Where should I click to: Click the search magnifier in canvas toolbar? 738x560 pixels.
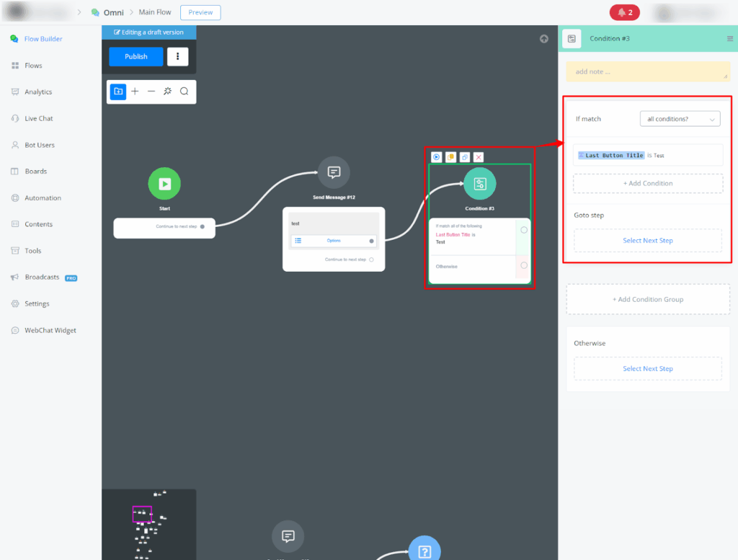point(184,92)
